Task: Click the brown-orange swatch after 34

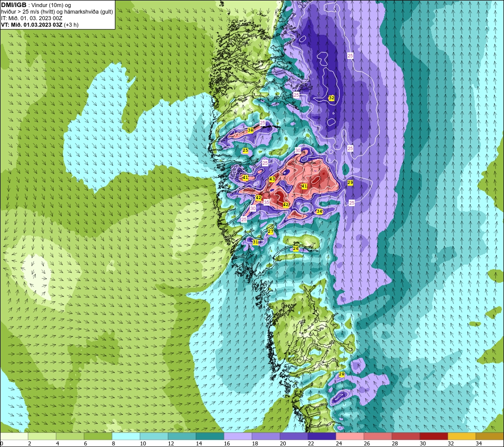Action: (x=489, y=436)
